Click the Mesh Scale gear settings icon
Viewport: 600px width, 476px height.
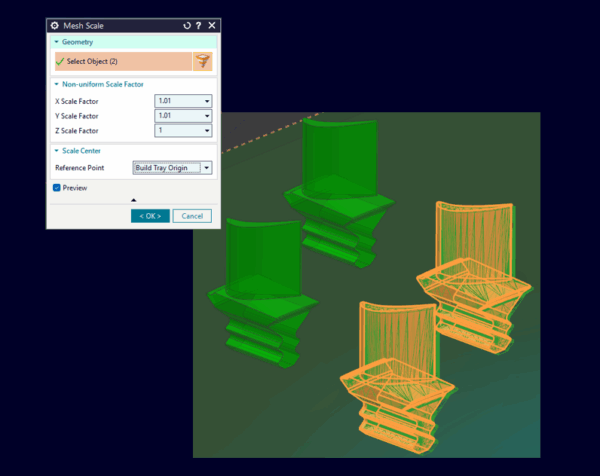pos(55,25)
